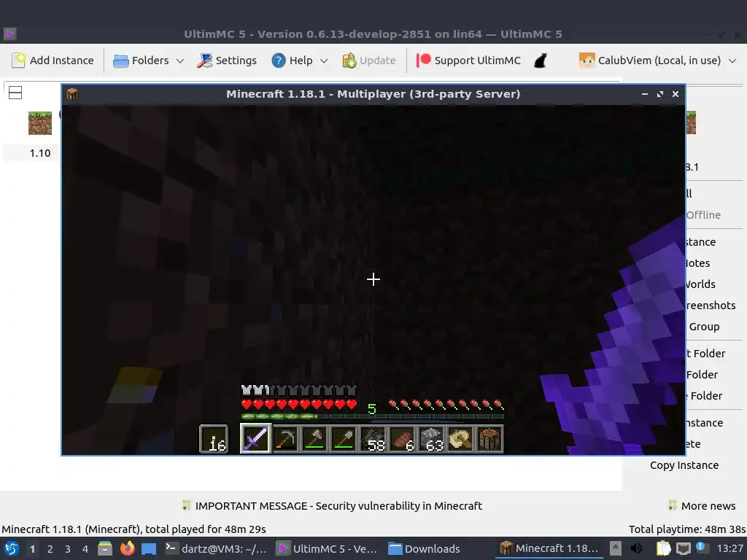747x560 pixels.
Task: Open the network tray icon
Action: click(683, 548)
